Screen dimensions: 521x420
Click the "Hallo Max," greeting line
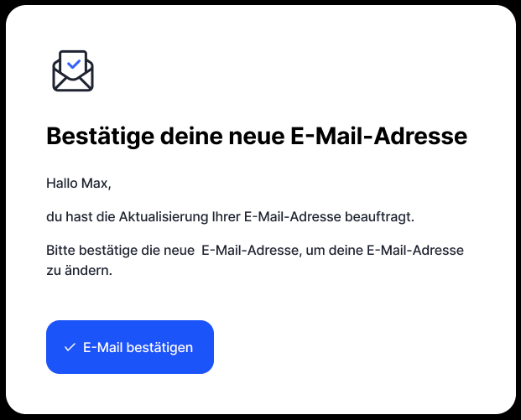point(78,184)
